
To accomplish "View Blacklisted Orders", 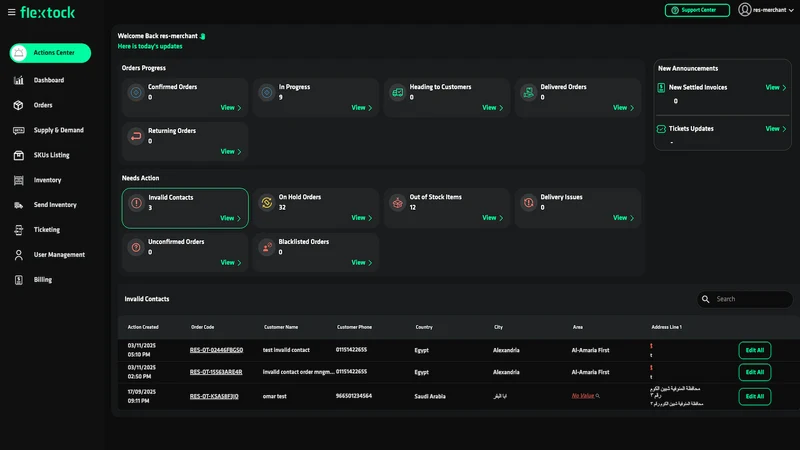I will 362,263.
